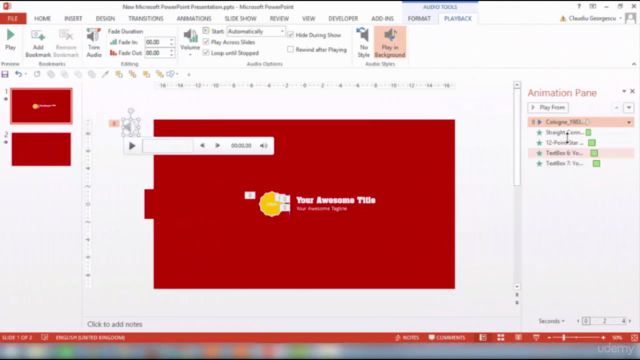Image resolution: width=640 pixels, height=360 pixels.
Task: Click the Save icon in quick toolbar
Action: click(x=5, y=74)
